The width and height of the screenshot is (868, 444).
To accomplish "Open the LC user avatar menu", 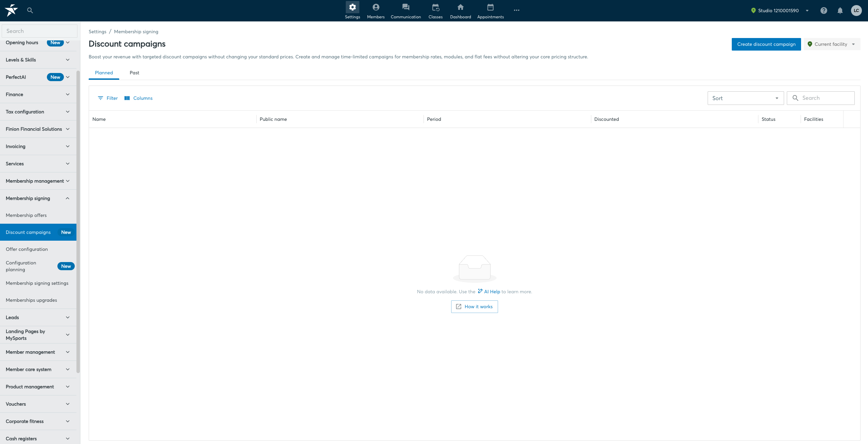I will pyautogui.click(x=856, y=11).
